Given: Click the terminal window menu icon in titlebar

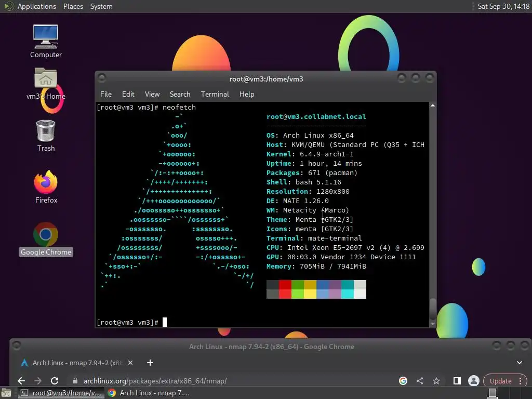Looking at the screenshot, I should pos(102,78).
